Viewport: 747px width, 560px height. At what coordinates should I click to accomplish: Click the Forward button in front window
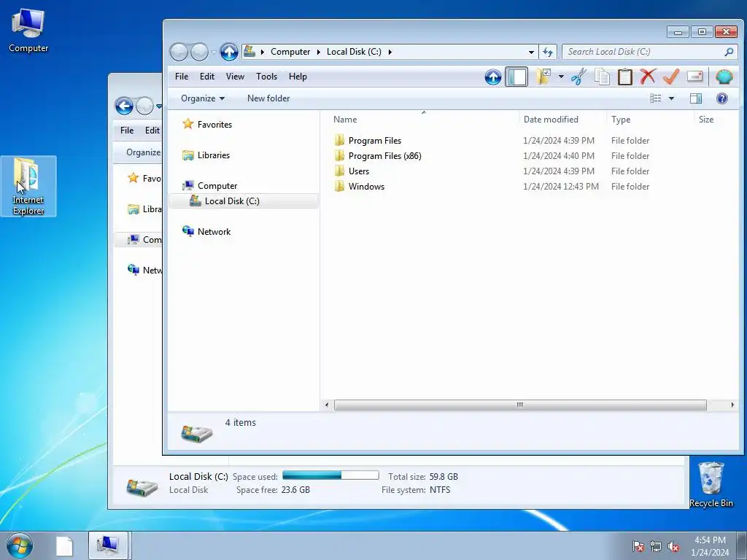(199, 52)
